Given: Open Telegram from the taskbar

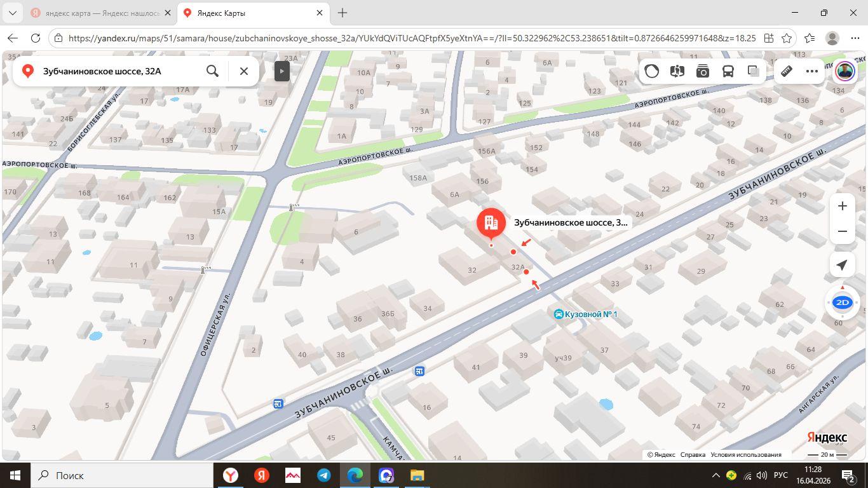Looking at the screenshot, I should tap(324, 475).
